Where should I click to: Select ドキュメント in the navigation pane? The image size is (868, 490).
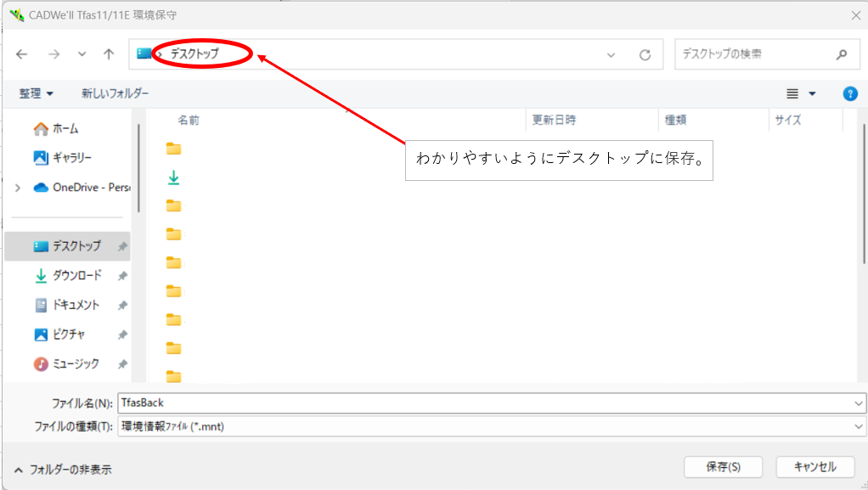(66, 305)
